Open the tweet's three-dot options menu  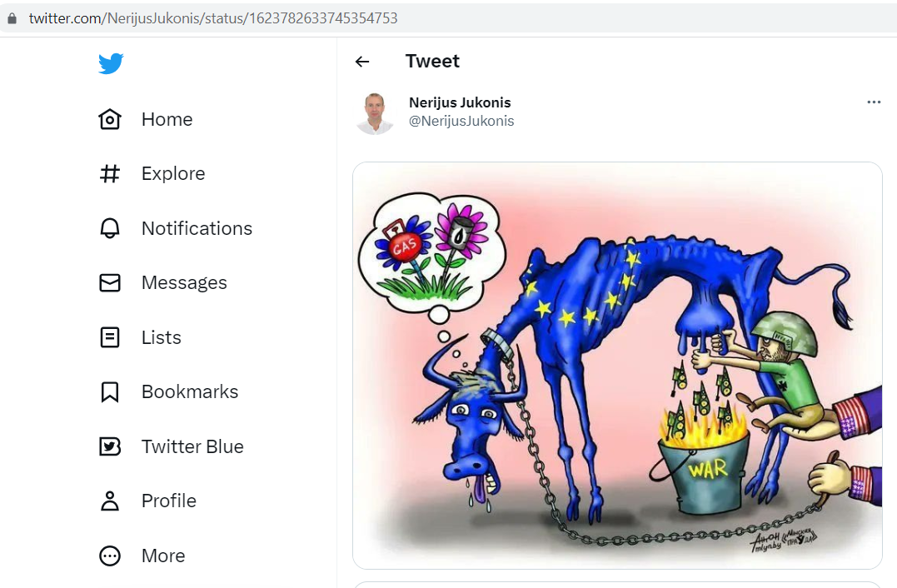tap(874, 102)
